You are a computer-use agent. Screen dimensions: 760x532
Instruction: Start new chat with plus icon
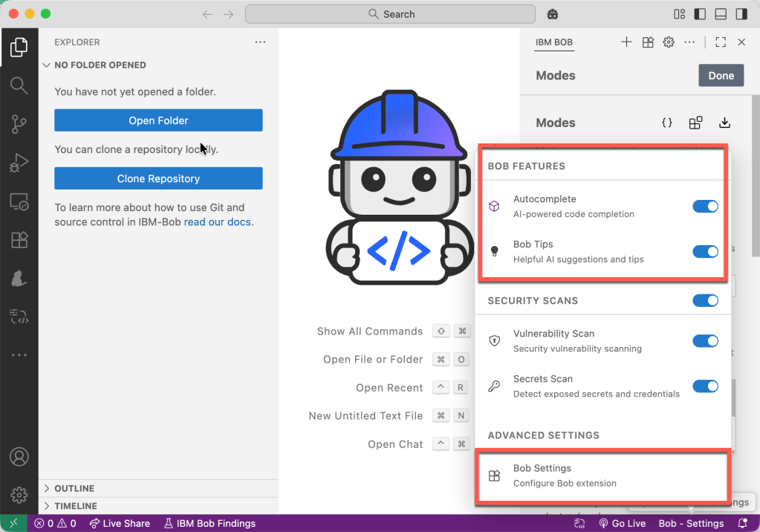(x=626, y=42)
